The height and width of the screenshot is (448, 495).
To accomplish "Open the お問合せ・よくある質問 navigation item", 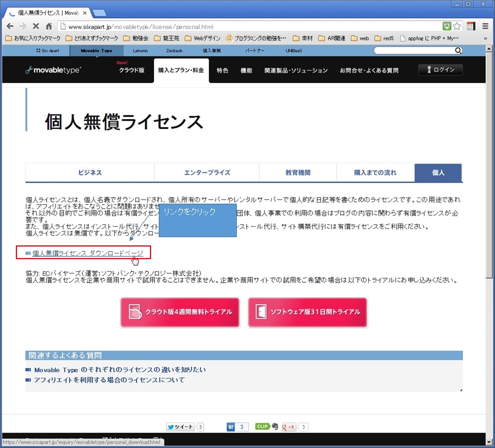I will [x=369, y=70].
